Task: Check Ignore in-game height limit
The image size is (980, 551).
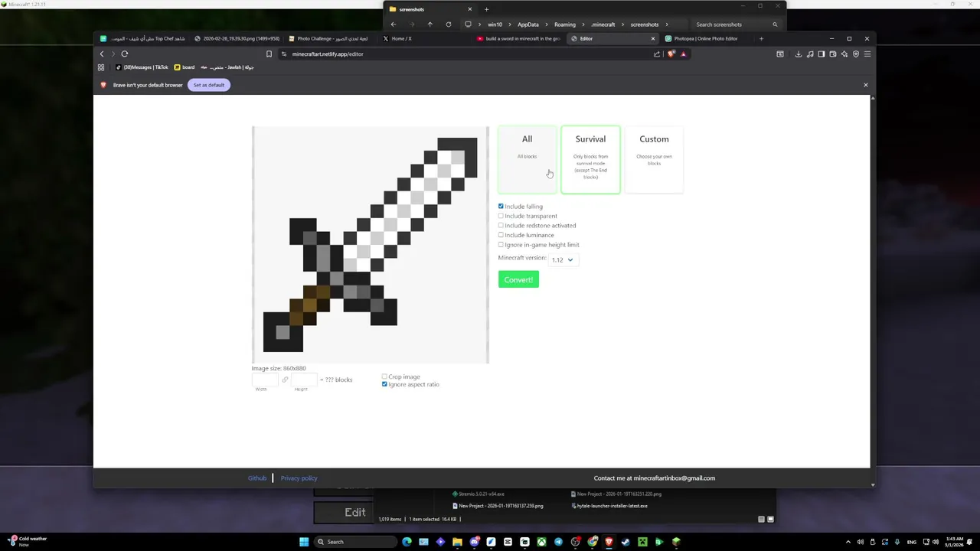Action: tap(501, 244)
